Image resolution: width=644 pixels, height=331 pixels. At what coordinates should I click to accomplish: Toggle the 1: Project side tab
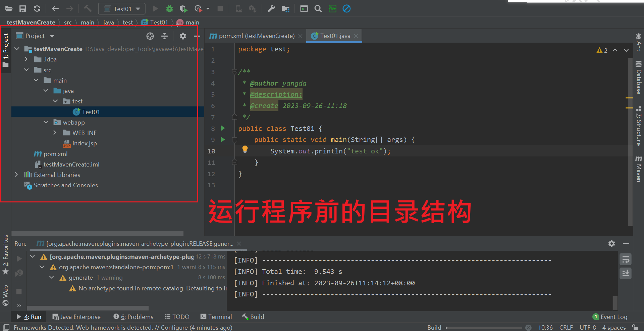point(6,50)
